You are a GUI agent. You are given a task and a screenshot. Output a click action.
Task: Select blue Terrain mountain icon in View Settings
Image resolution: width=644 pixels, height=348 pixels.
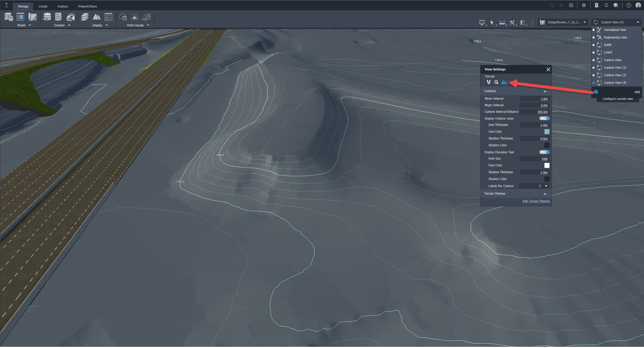click(x=504, y=82)
